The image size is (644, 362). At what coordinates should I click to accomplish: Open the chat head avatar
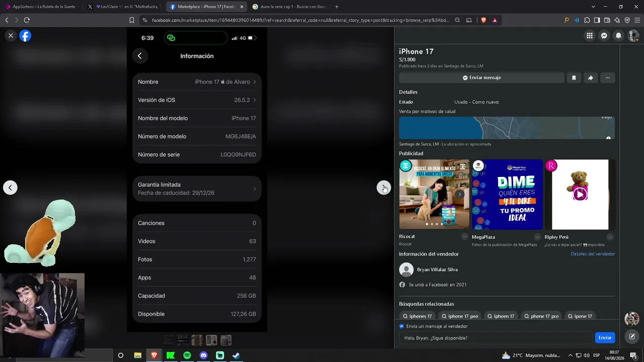[x=632, y=319]
